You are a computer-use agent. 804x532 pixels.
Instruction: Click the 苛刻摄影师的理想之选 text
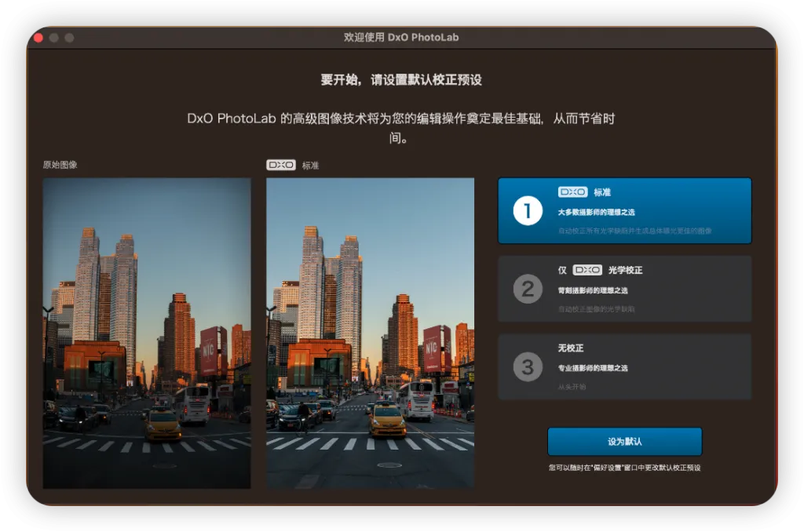[593, 290]
